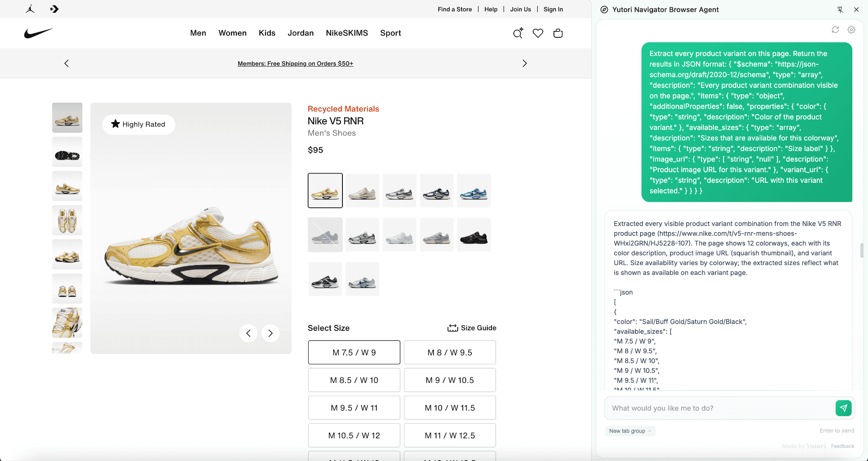Click the $95 price text
868x461 pixels.
point(315,150)
